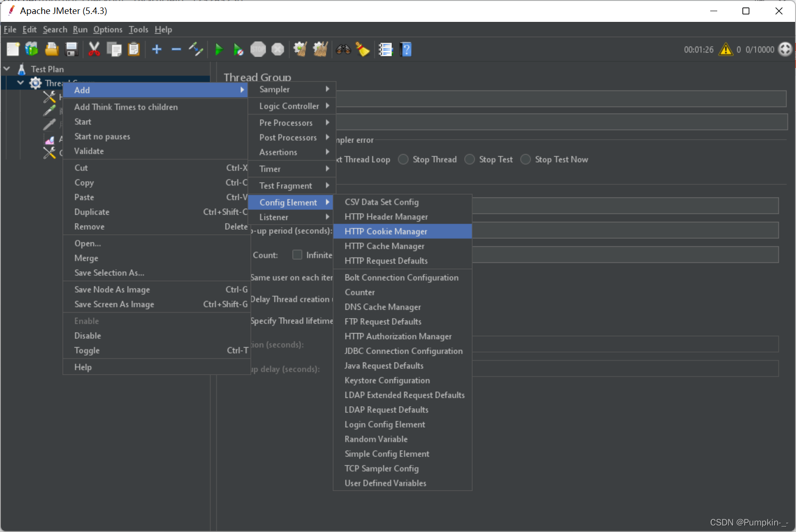
Task: Choose JDBC Connection Configuration entry
Action: pyautogui.click(x=403, y=351)
